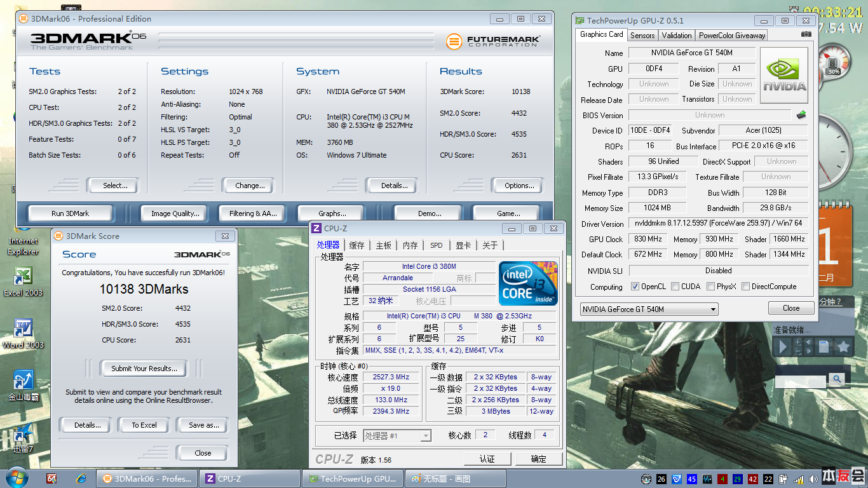
Task: Switch to the SPD tab in CPU-Z
Action: pyautogui.click(x=437, y=245)
